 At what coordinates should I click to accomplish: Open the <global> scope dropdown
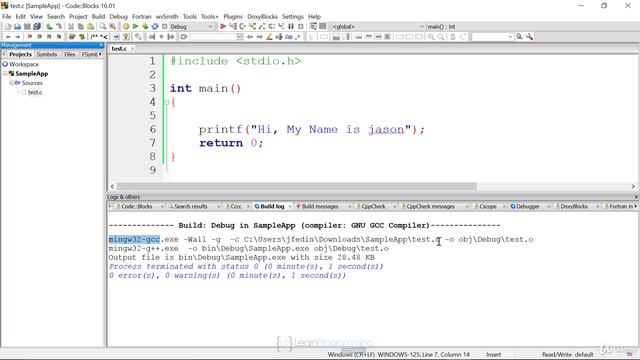pyautogui.click(x=422, y=27)
